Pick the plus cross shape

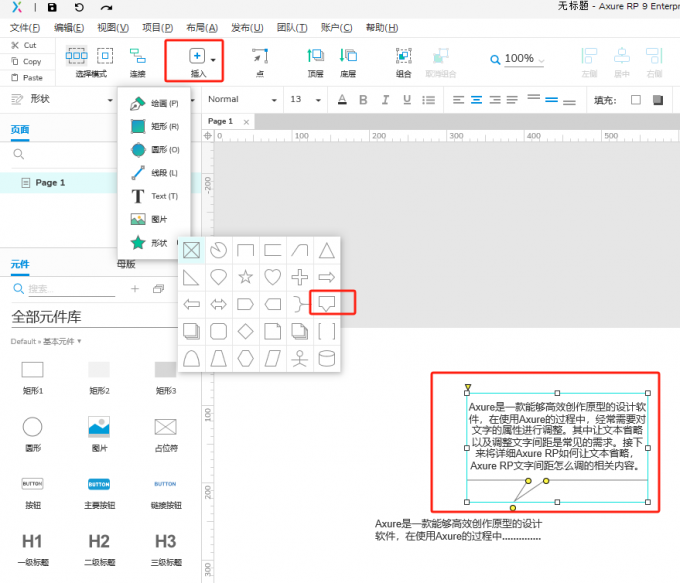tap(300, 277)
